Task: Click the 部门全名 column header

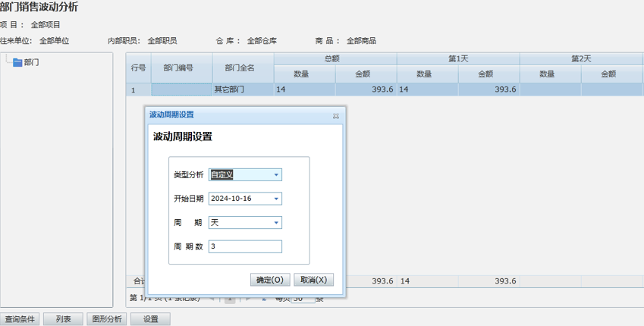Action: click(243, 67)
